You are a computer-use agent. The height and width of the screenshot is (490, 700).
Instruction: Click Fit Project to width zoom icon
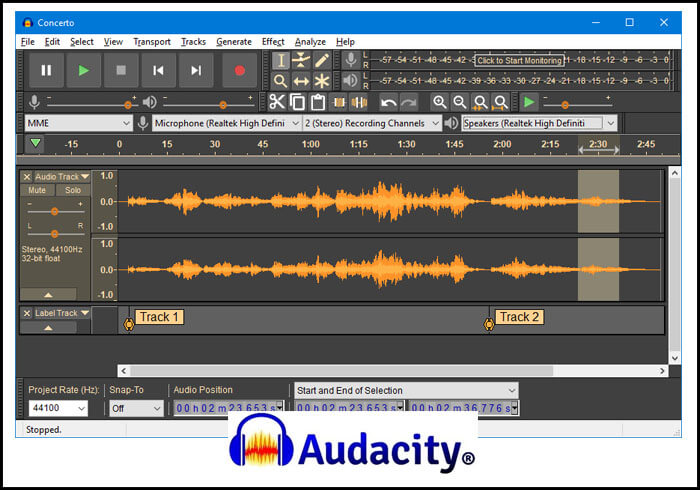pyautogui.click(x=501, y=102)
